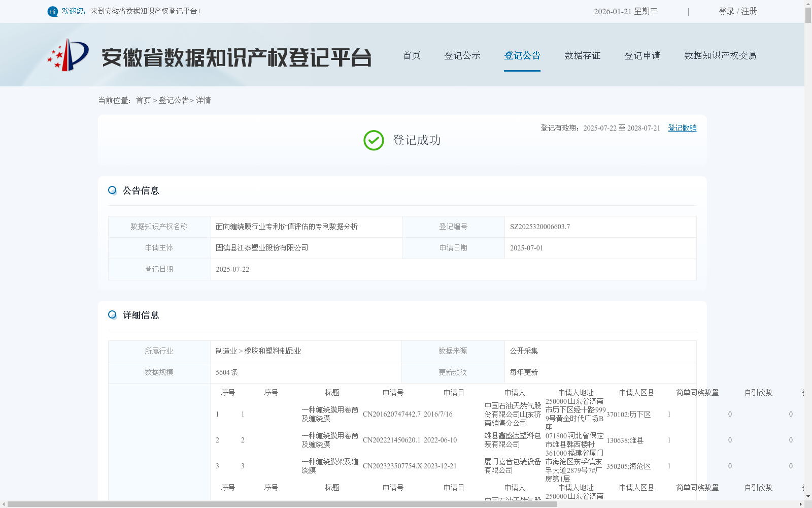This screenshot has height=508, width=812.
Task: Open the 首页 navigation tab
Action: (x=412, y=55)
